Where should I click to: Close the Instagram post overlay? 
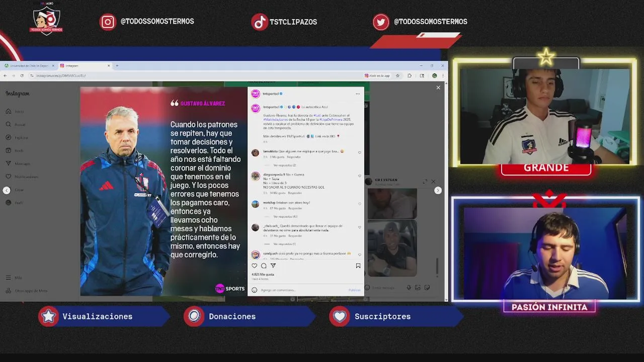[438, 87]
